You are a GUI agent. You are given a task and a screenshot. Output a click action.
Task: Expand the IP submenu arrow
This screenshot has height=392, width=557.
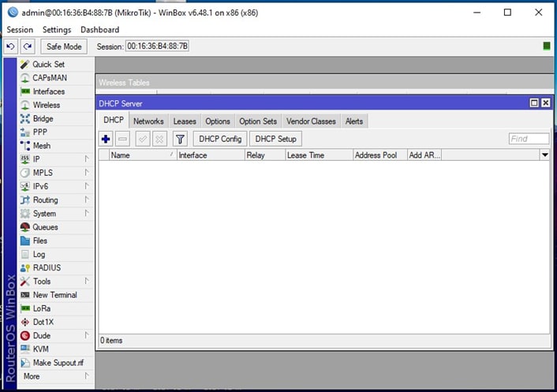point(87,159)
